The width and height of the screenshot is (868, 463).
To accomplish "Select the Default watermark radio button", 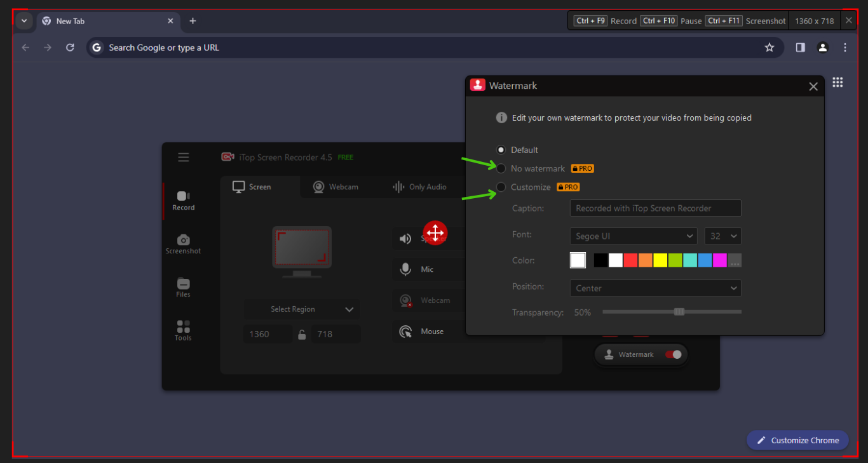I will point(501,150).
